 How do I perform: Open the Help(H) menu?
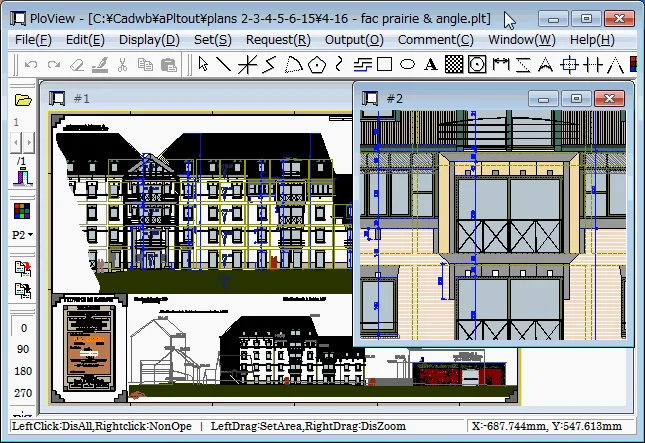592,40
